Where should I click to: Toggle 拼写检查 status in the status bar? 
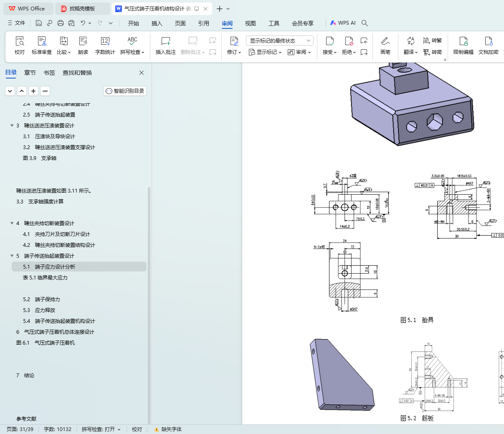pyautogui.click(x=101, y=429)
